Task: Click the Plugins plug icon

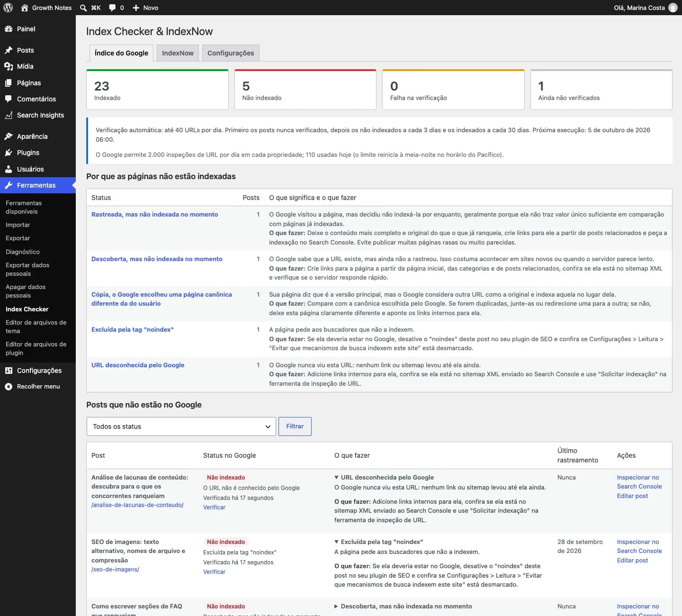Action: (9, 153)
